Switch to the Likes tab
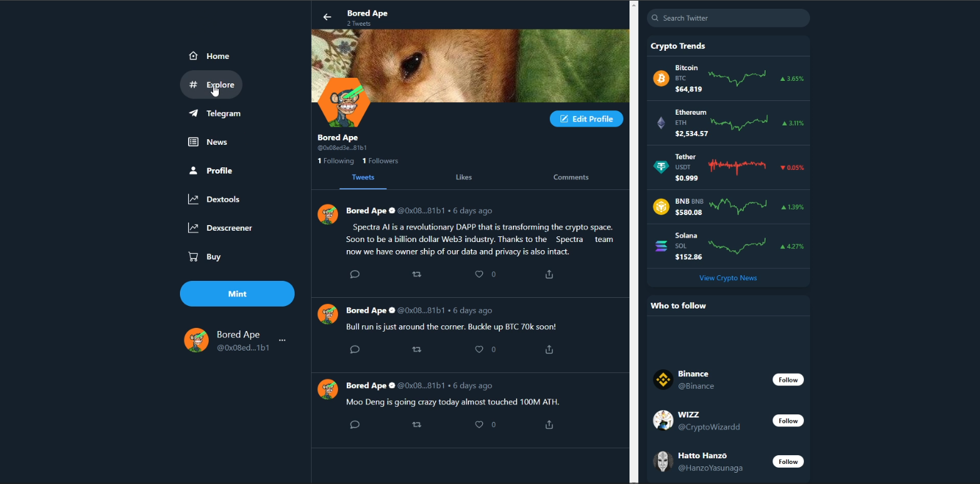The width and height of the screenshot is (980, 484). (463, 177)
